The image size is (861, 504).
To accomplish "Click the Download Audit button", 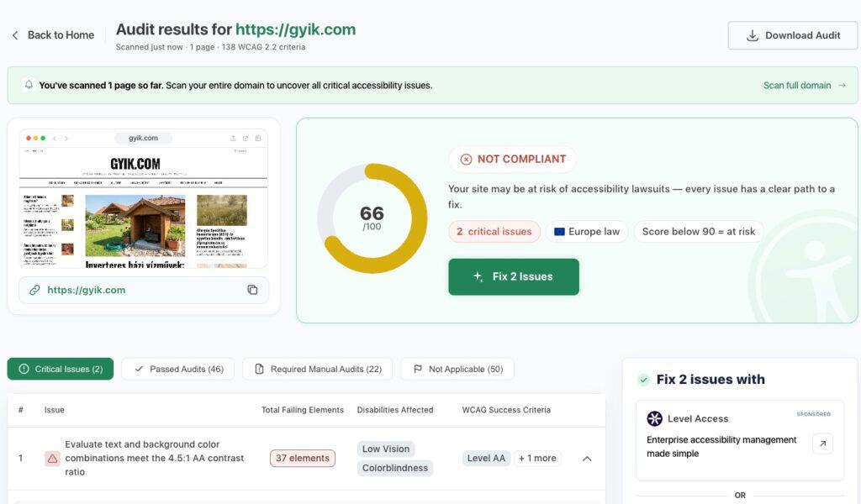I will pos(792,35).
